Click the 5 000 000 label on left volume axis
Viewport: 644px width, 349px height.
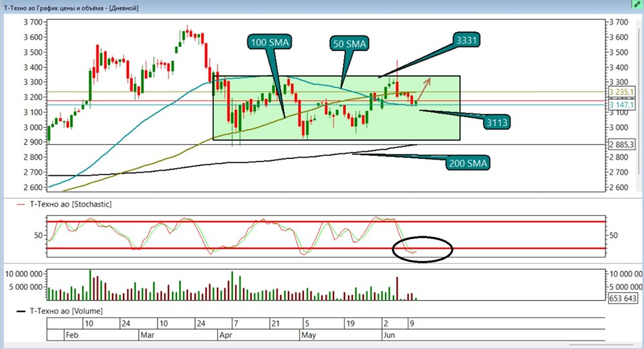26,287
